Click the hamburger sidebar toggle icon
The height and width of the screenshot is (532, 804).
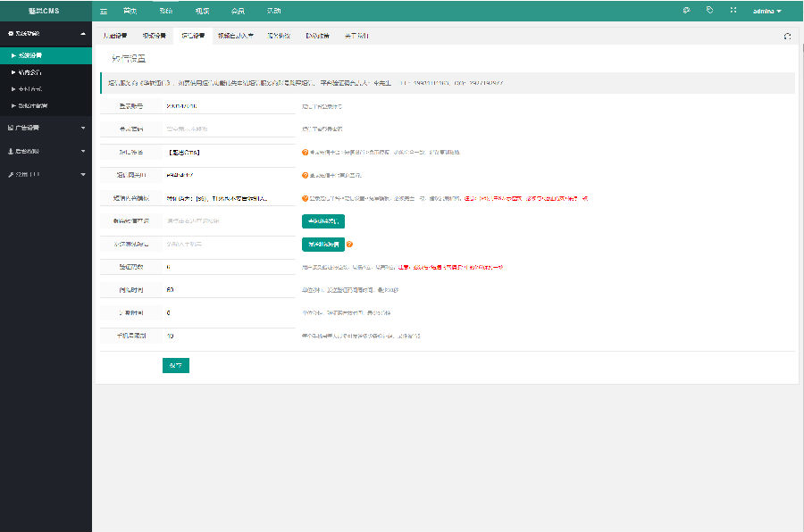[x=104, y=11]
